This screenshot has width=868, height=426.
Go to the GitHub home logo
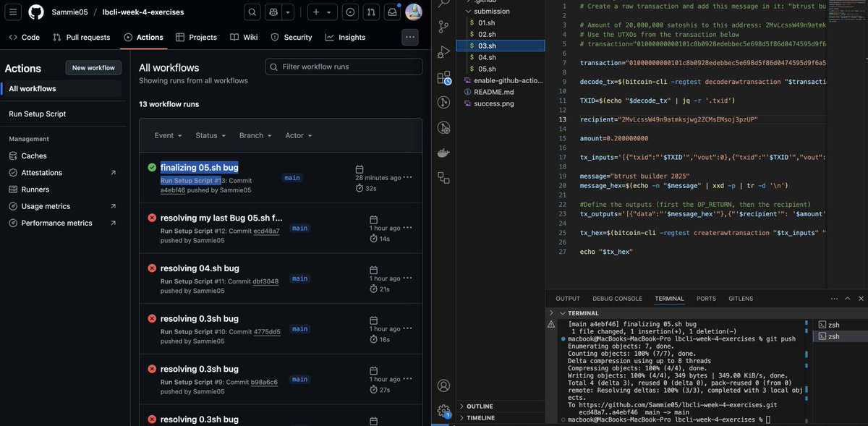(36, 12)
